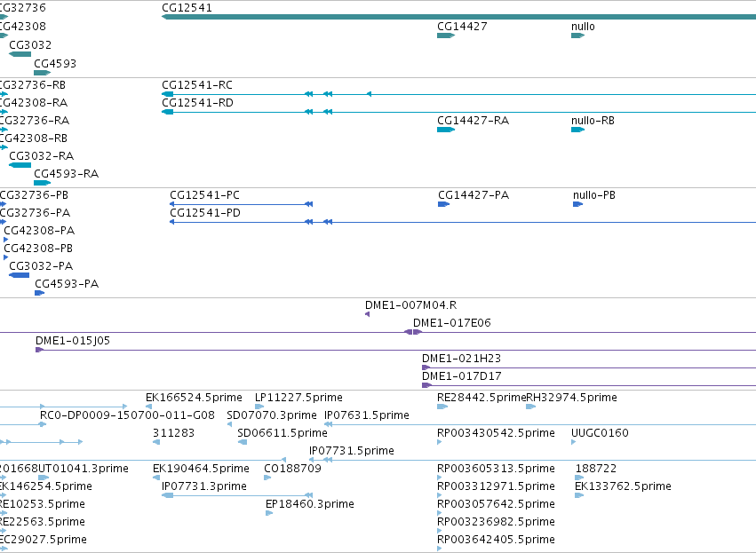
Task: Select the CG3032-RA transcript label
Action: tap(42, 156)
